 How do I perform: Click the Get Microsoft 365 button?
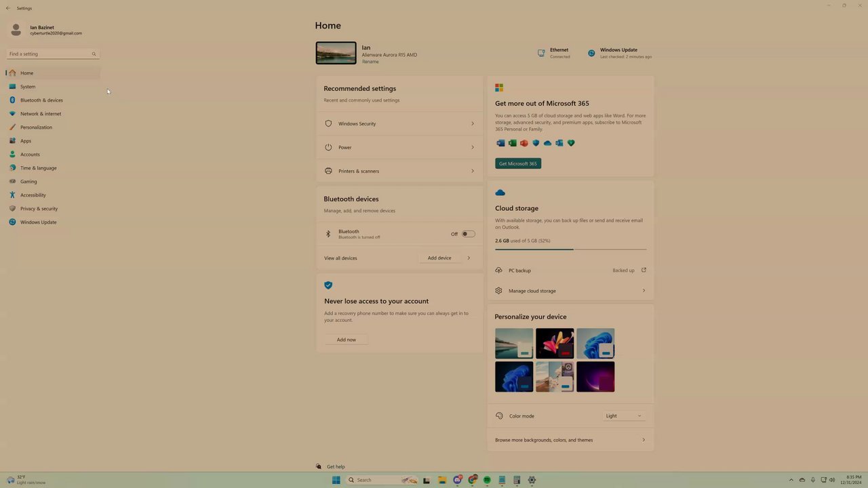[518, 163]
